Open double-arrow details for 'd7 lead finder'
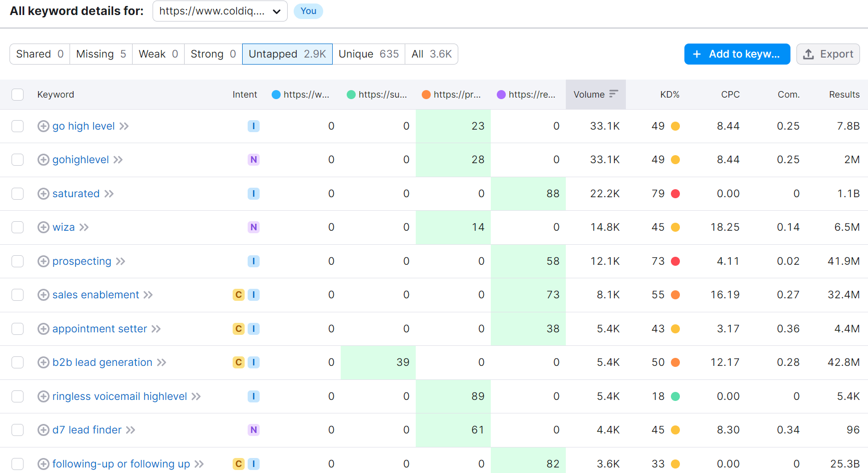868x473 pixels. tap(131, 430)
